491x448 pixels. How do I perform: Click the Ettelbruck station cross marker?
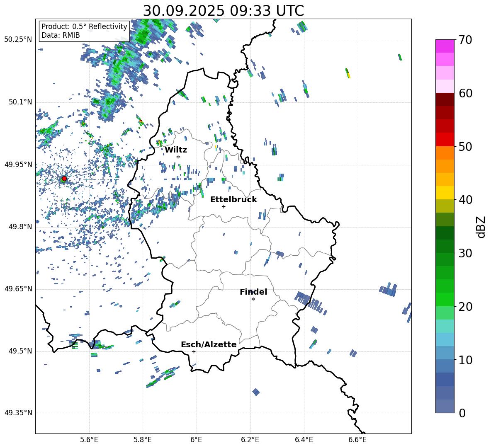(224, 206)
